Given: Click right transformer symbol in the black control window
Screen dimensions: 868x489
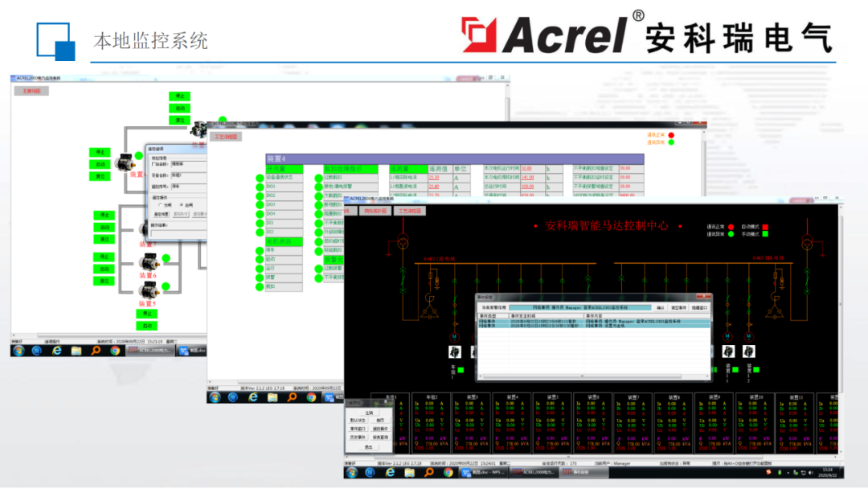Looking at the screenshot, I should [x=807, y=243].
